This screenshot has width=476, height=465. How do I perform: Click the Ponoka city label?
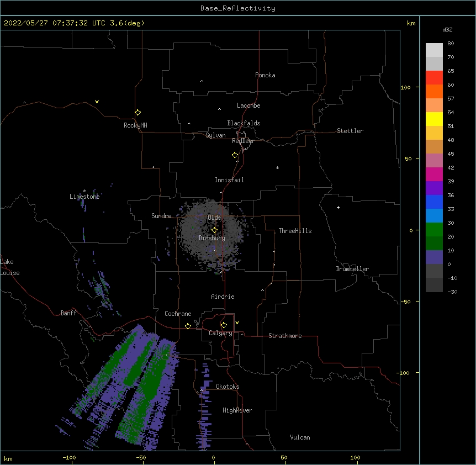pos(265,75)
